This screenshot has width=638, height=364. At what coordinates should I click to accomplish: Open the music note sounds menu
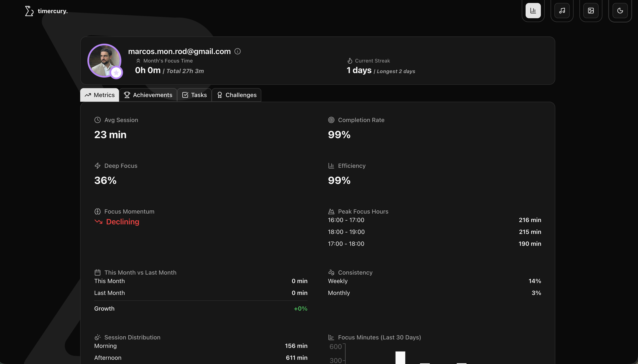pos(562,11)
